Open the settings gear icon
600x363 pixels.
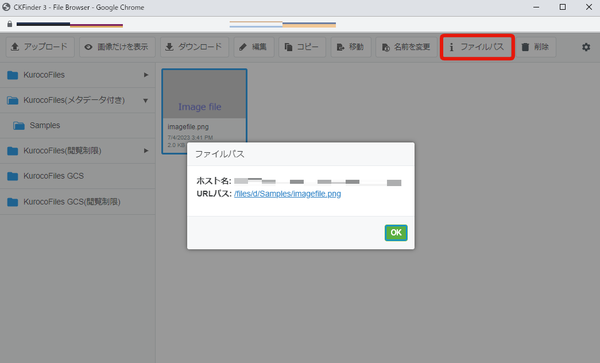pos(586,47)
